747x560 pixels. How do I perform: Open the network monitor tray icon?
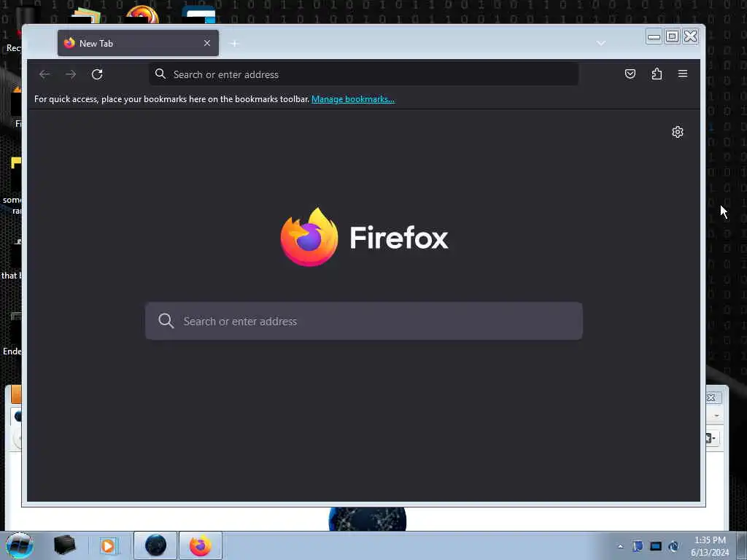coord(656,546)
